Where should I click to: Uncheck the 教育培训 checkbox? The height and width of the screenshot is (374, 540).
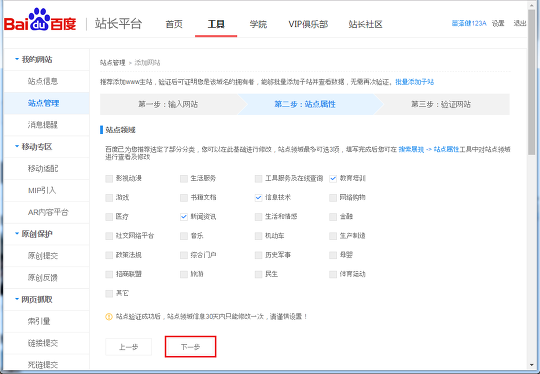click(333, 178)
